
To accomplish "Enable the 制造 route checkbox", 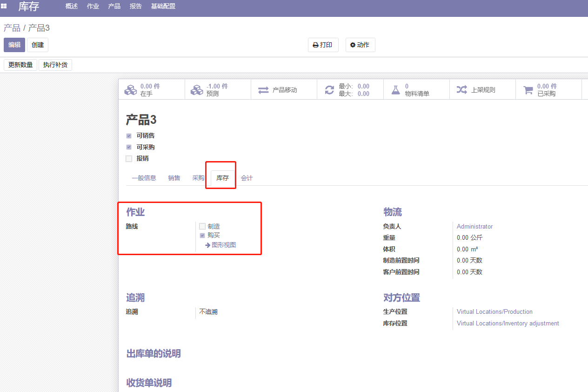I will coord(202,226).
